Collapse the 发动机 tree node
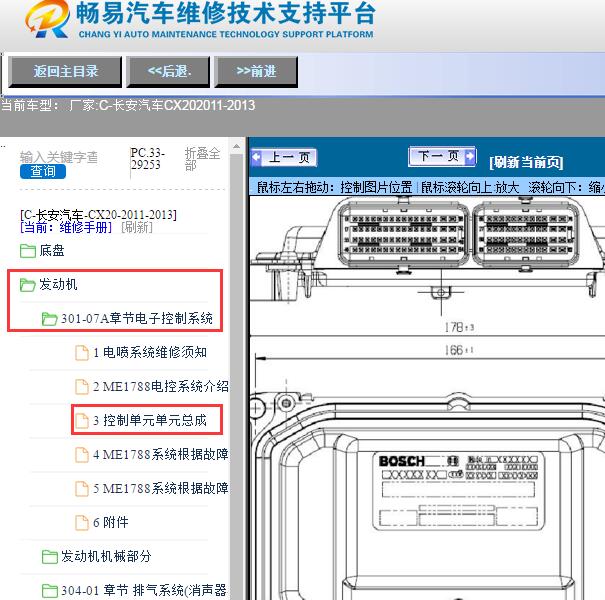 coord(58,285)
